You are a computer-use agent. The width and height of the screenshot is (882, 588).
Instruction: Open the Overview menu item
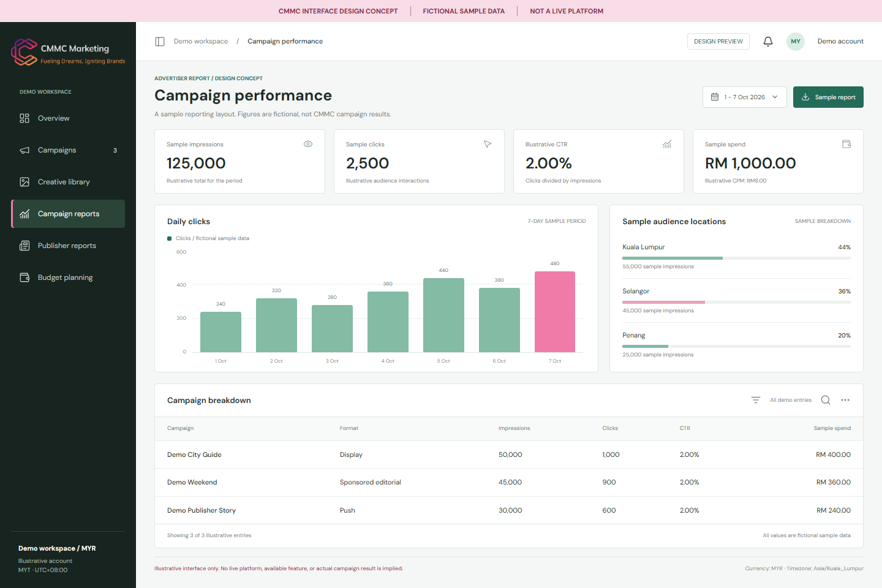68,118
